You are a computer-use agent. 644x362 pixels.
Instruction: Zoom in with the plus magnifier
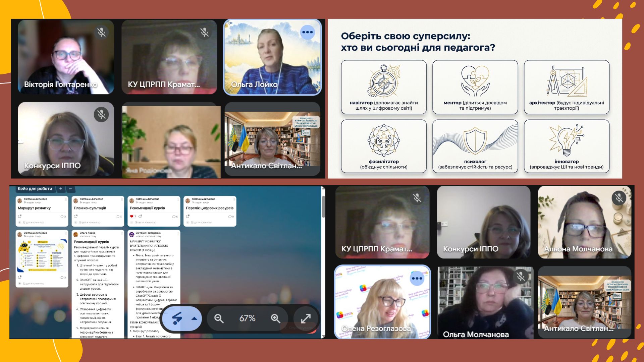click(x=276, y=318)
